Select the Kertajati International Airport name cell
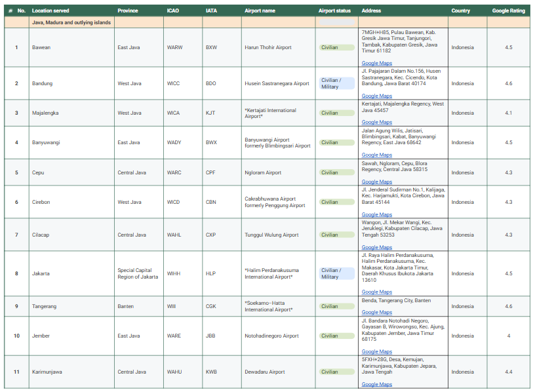 pyautogui.click(x=270, y=113)
